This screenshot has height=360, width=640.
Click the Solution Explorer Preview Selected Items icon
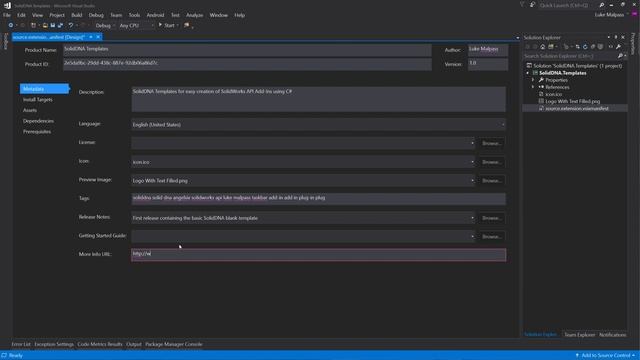[611, 47]
